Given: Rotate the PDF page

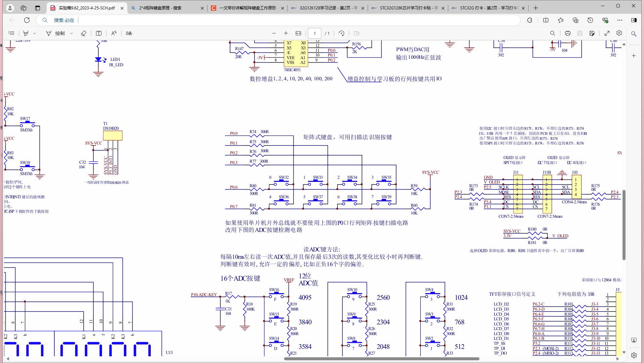Looking at the screenshot, I should [x=341, y=33].
